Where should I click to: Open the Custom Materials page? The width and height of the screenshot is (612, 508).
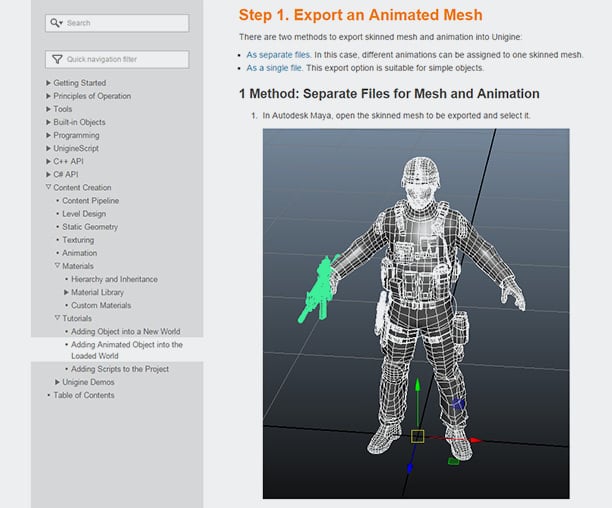pyautogui.click(x=101, y=305)
